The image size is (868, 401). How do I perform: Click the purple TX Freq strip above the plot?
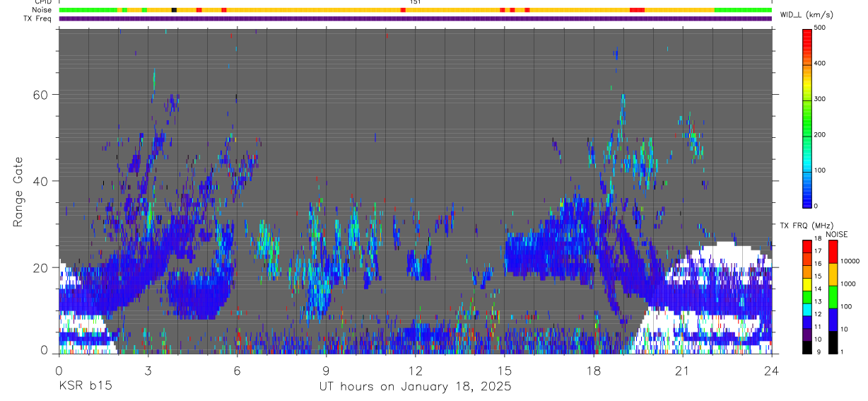415,18
